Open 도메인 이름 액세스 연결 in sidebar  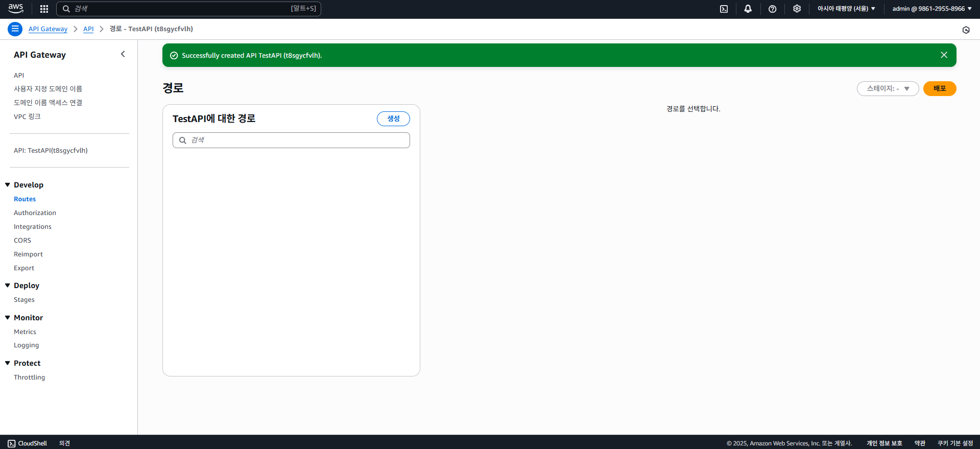tap(48, 103)
